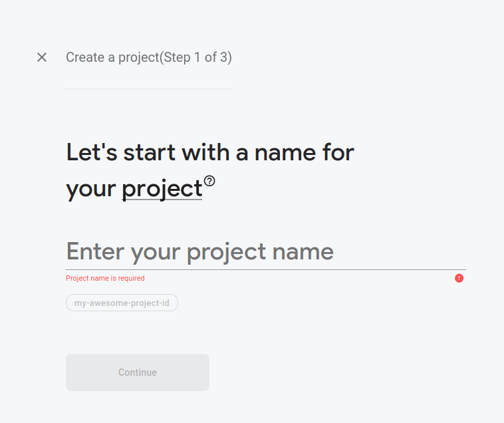Click the underlined "project" link
504x423 pixels.
tap(162, 190)
